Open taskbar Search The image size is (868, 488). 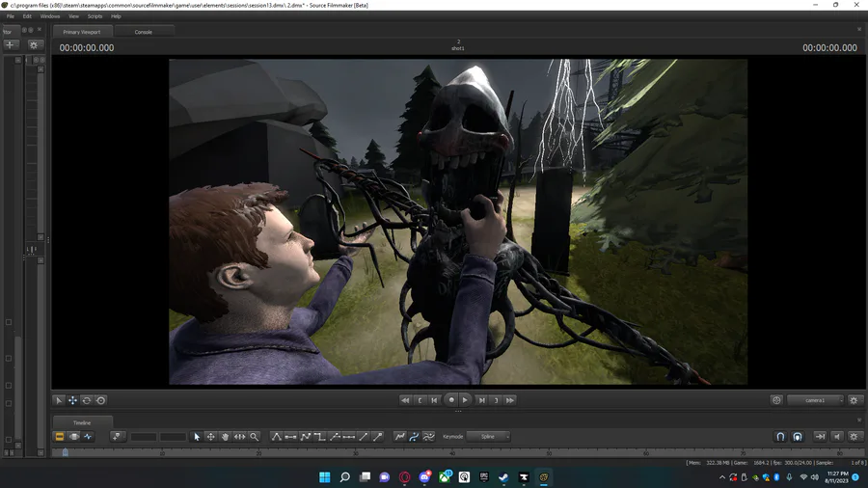345,477
